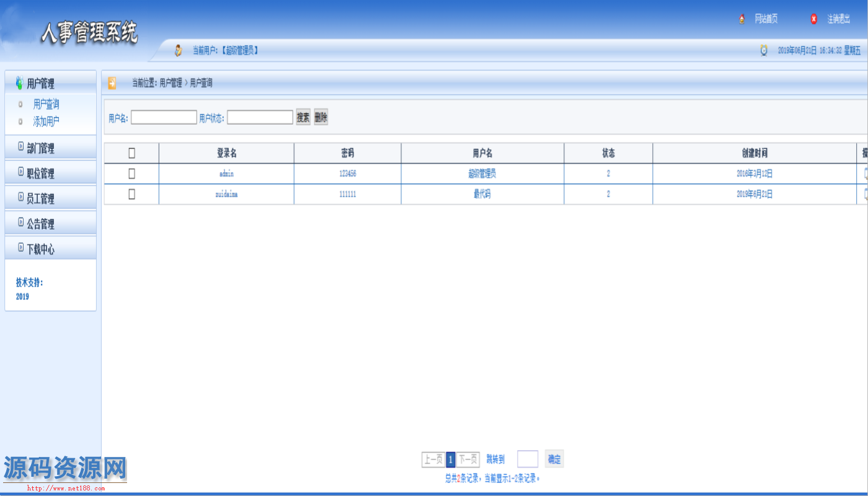Expand the 下载中心 sidebar section
868x496 pixels.
point(40,249)
